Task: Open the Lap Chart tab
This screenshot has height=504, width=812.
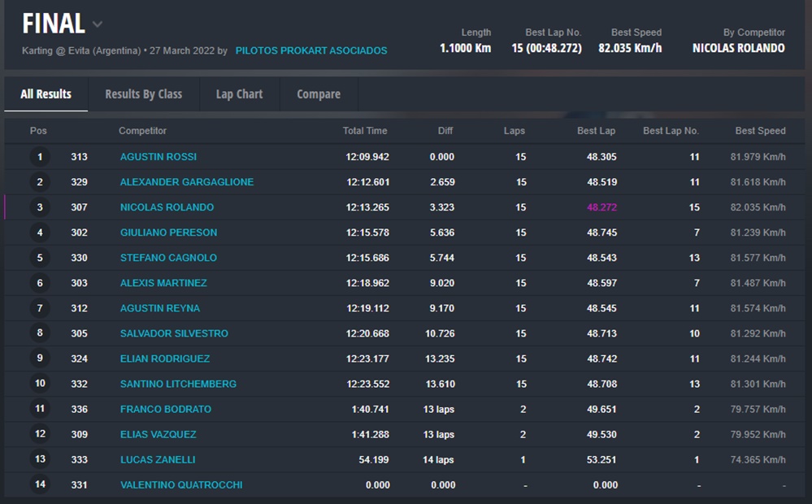Action: 239,94
